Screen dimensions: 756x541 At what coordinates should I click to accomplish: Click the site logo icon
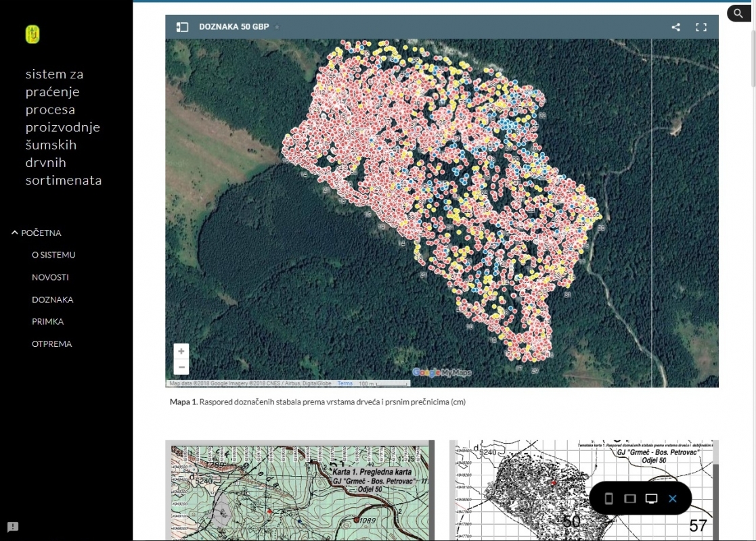[32, 34]
